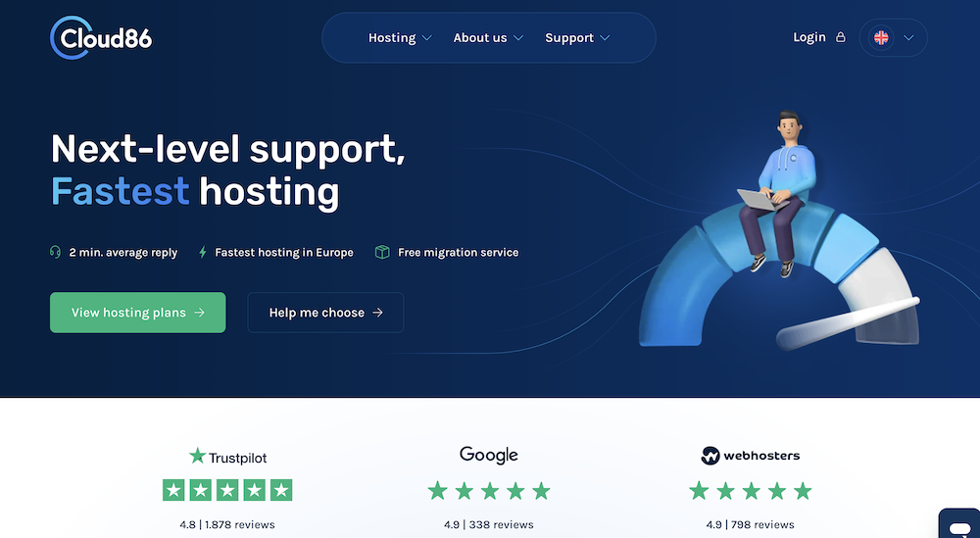Click the box icon for free migration
This screenshot has height=538, width=980.
pos(382,252)
